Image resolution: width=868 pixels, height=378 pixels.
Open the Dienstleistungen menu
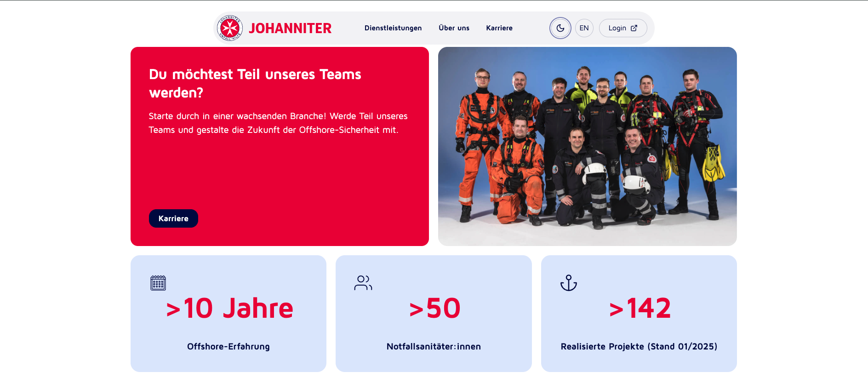(x=393, y=28)
